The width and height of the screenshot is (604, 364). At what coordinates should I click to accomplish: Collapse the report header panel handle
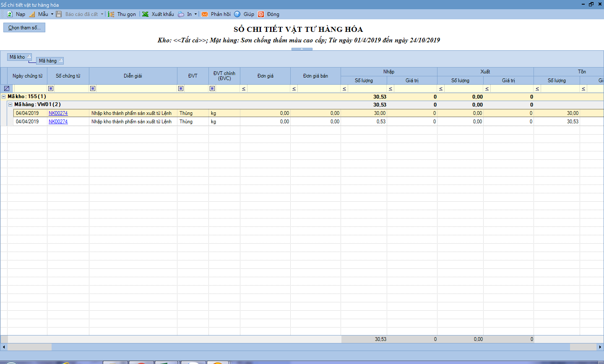(x=302, y=49)
